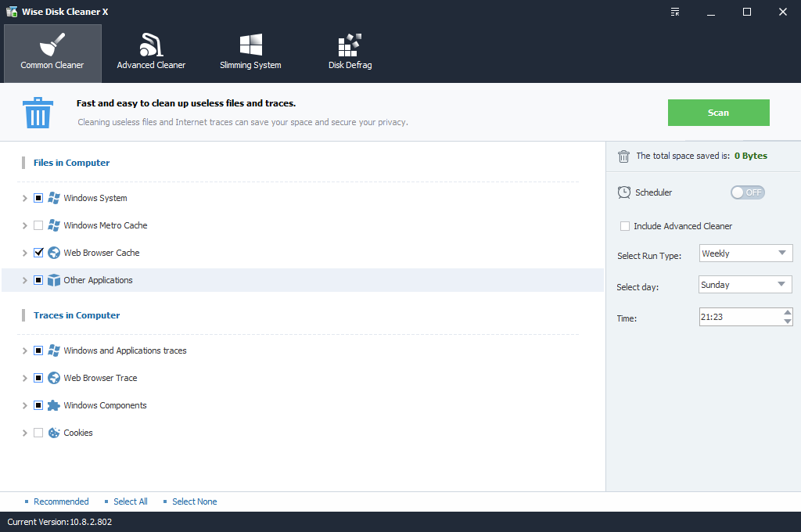Turn on the Scheduler switch
The width and height of the screenshot is (801, 532).
point(747,192)
